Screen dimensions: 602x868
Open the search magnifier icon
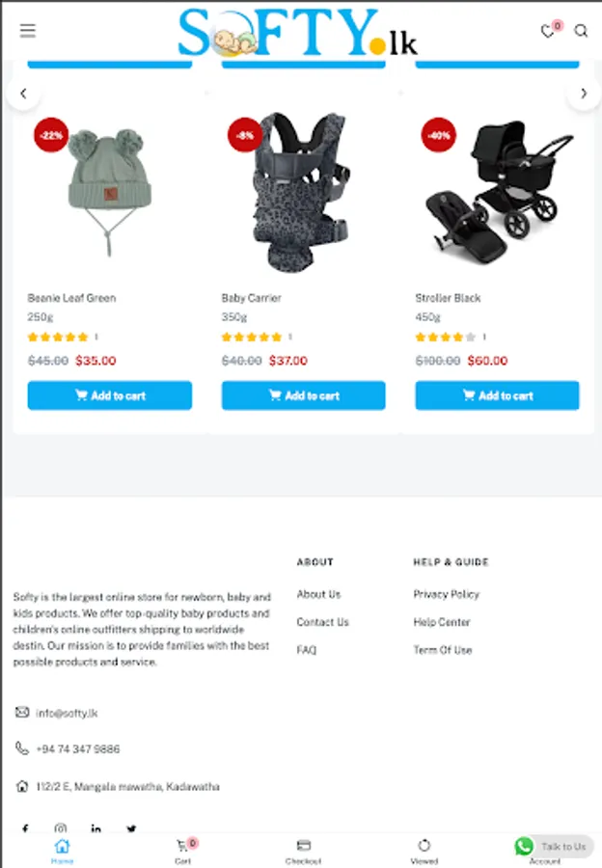(581, 31)
